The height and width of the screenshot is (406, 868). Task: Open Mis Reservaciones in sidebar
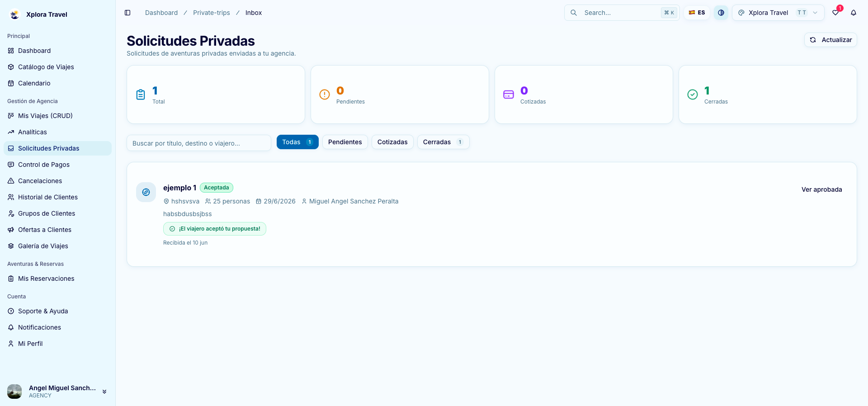(57, 279)
